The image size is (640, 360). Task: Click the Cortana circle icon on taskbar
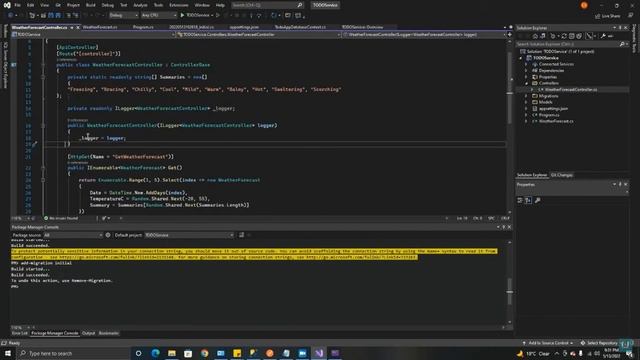tap(138, 353)
